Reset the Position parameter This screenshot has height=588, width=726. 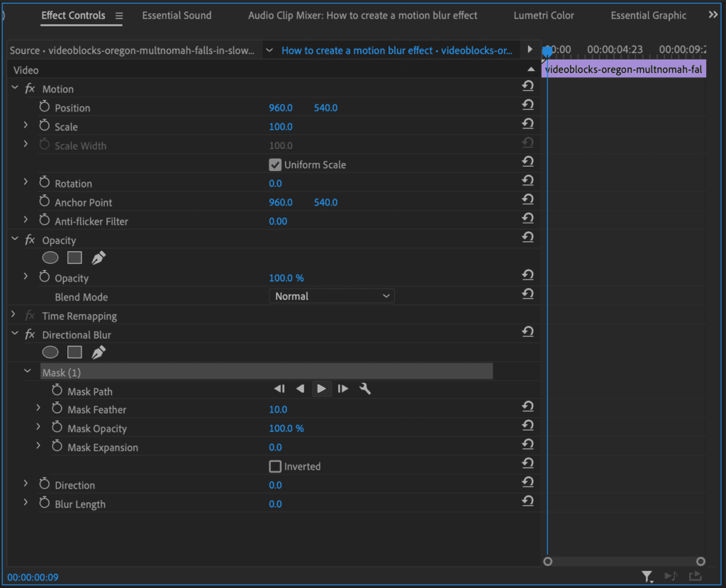click(x=527, y=105)
